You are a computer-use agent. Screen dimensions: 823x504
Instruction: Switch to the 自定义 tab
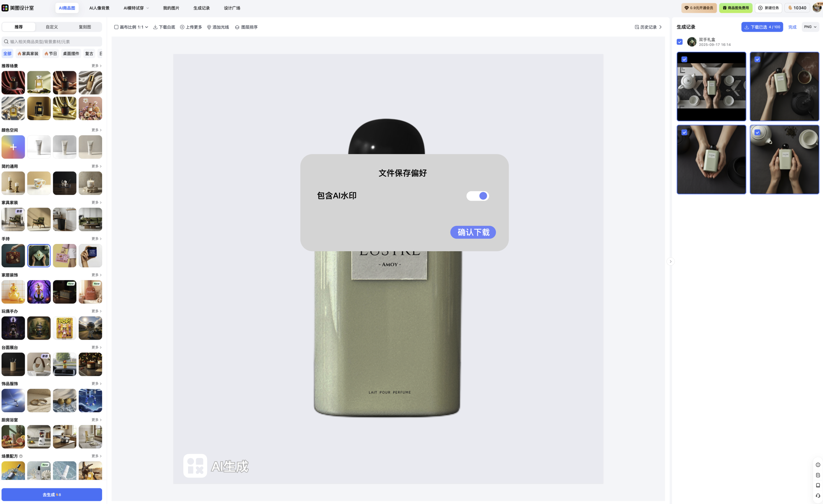pyautogui.click(x=52, y=27)
